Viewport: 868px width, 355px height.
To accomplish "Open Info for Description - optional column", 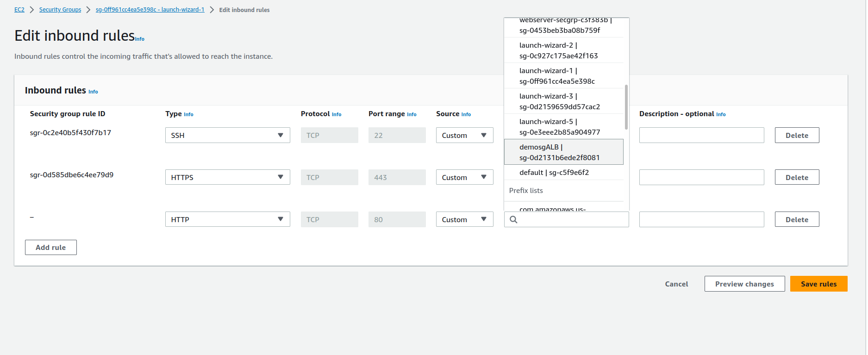I will coord(721,114).
